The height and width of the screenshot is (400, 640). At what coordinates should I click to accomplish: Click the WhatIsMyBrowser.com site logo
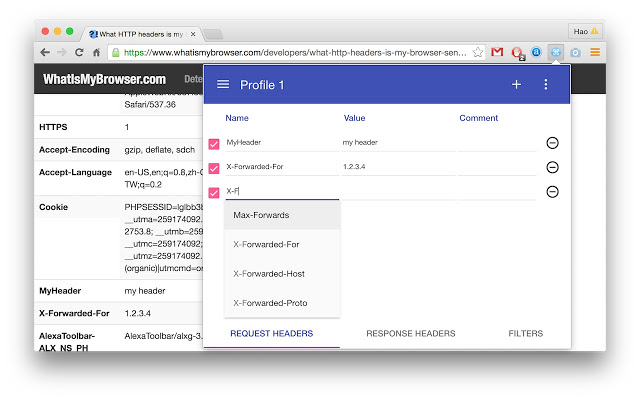[104, 79]
